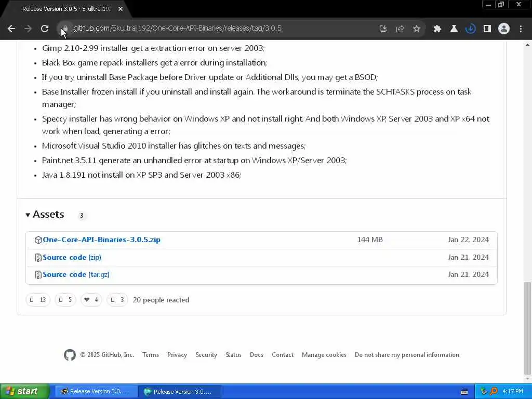
Task: Click the GitHub logo in footer
Action: click(70, 355)
